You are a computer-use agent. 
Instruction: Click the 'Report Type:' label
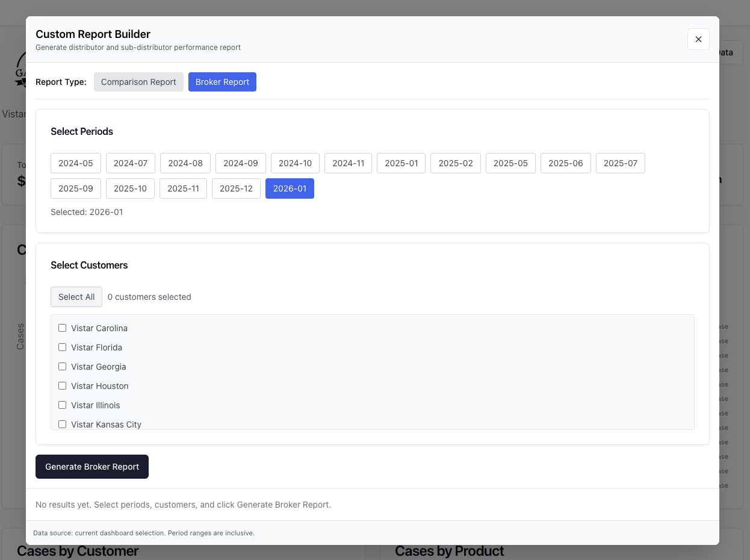click(x=61, y=82)
